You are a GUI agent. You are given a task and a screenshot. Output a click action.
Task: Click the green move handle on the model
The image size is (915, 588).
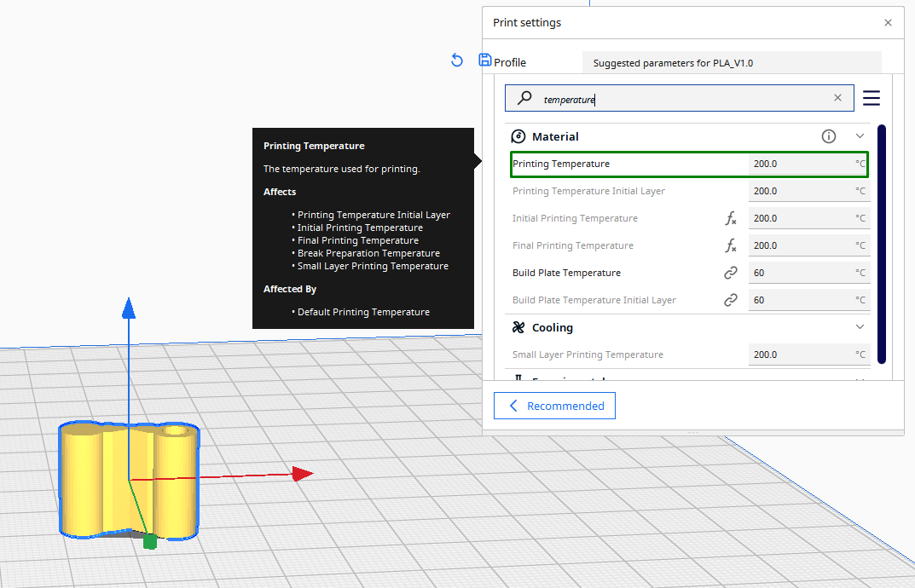[150, 541]
